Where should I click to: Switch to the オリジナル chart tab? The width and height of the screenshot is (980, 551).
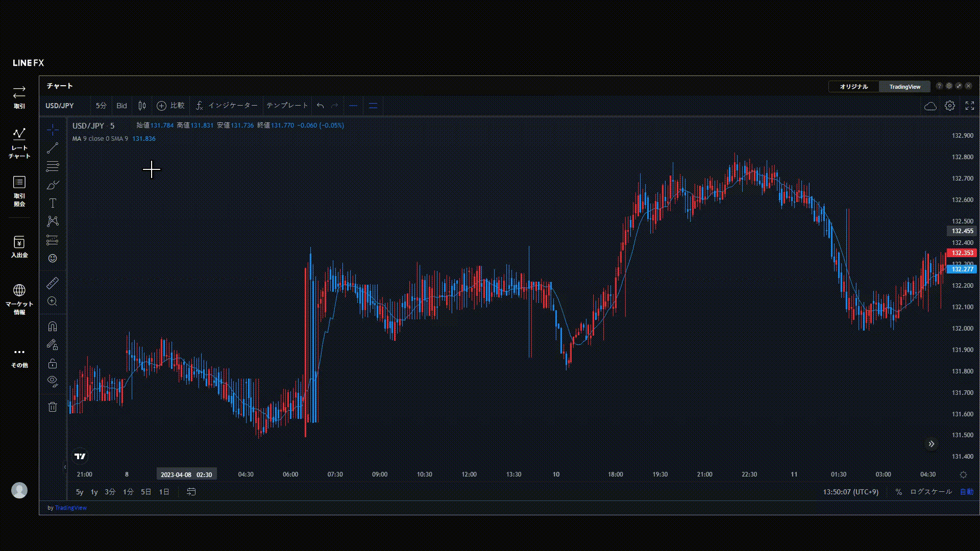(x=853, y=87)
